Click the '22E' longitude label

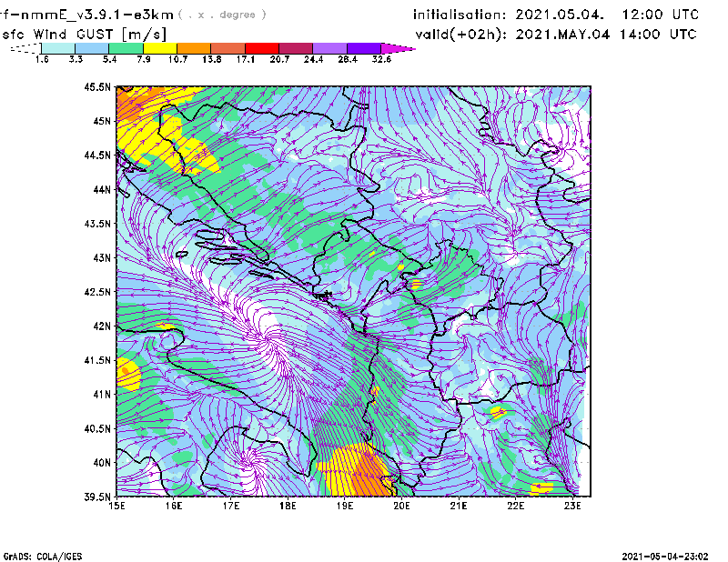click(x=516, y=506)
